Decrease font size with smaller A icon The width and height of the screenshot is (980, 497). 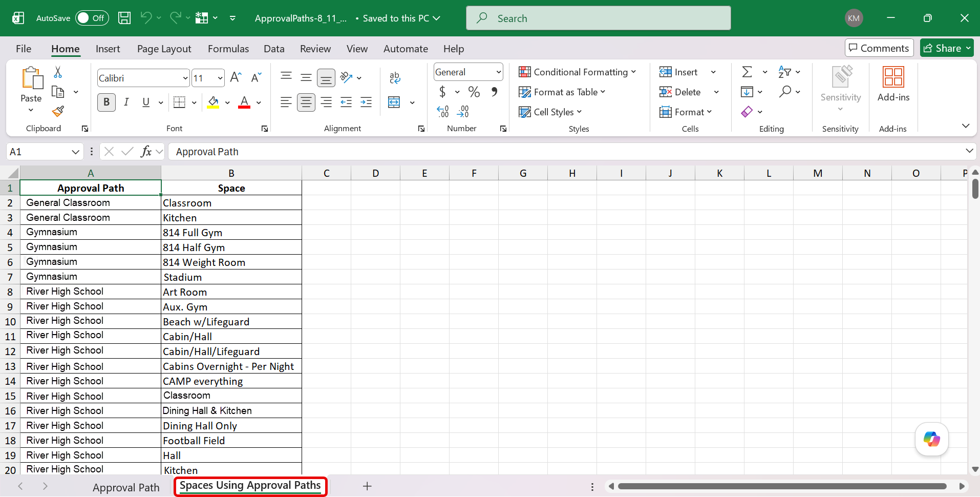coord(256,77)
